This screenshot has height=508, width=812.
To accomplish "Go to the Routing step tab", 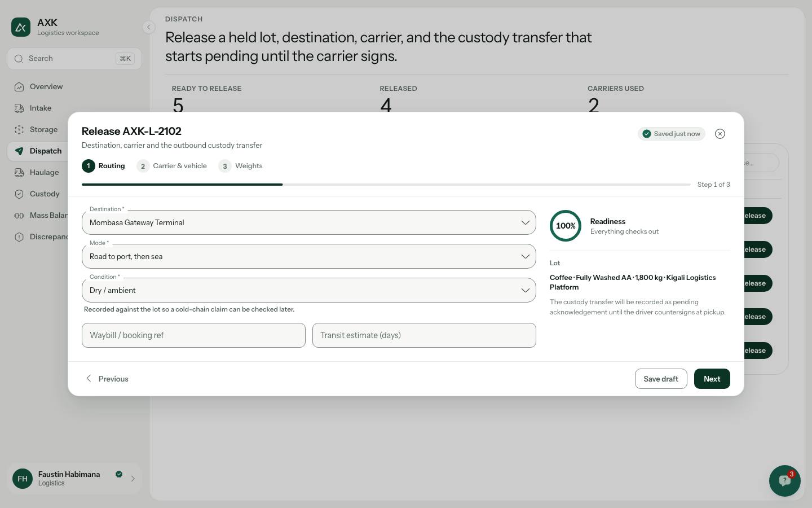I will (x=103, y=166).
